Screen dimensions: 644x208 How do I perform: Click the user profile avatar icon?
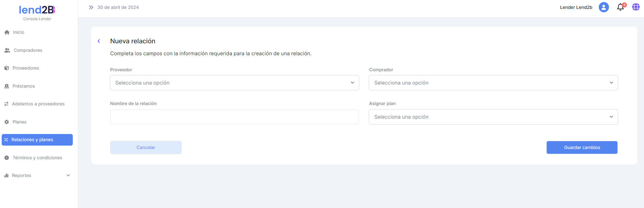(604, 7)
